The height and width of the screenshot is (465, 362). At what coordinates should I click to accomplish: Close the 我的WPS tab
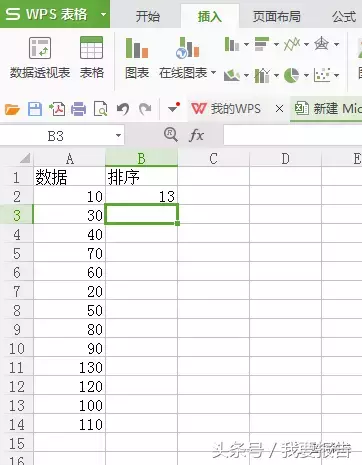point(279,109)
